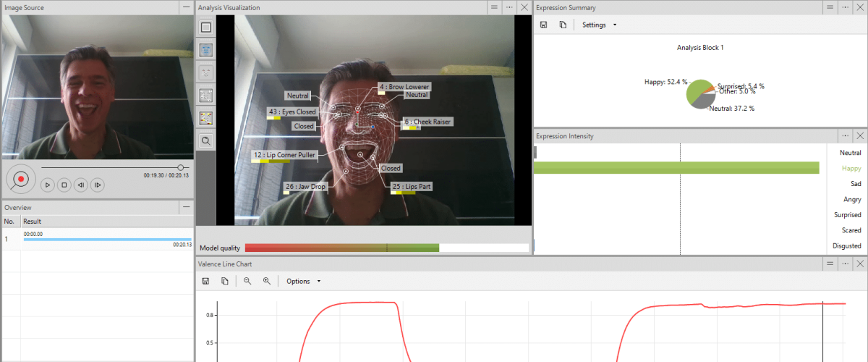Save the Expression Summary chart

(544, 25)
